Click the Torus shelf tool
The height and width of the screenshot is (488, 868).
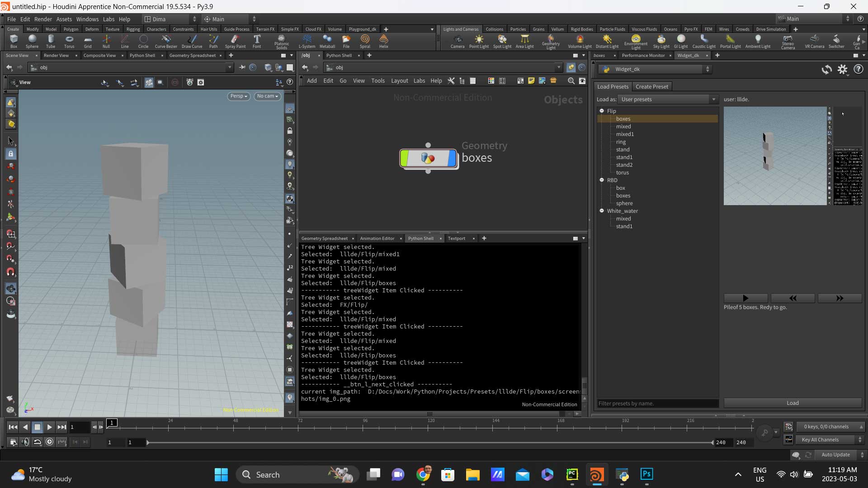[x=69, y=41]
